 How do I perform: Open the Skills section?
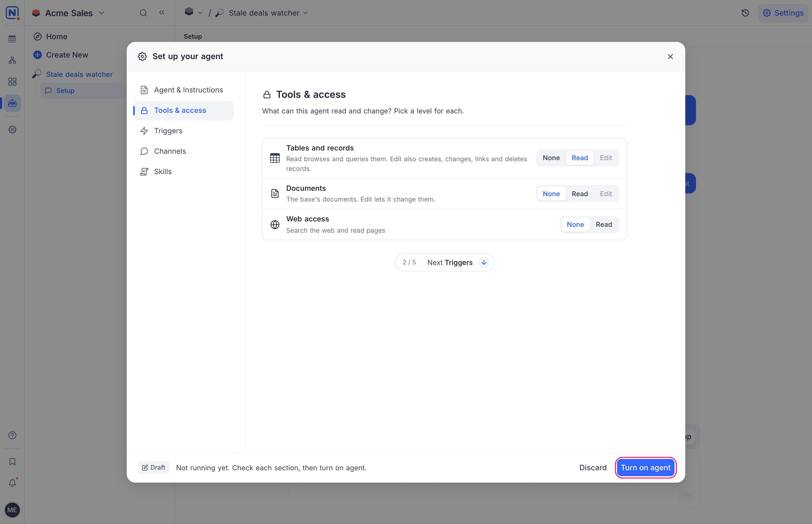pos(183,171)
